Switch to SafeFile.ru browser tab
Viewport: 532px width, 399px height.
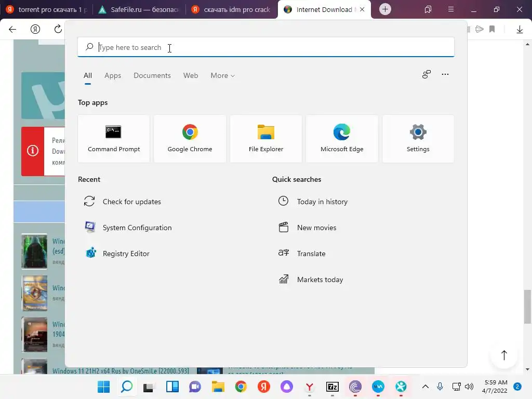(139, 9)
